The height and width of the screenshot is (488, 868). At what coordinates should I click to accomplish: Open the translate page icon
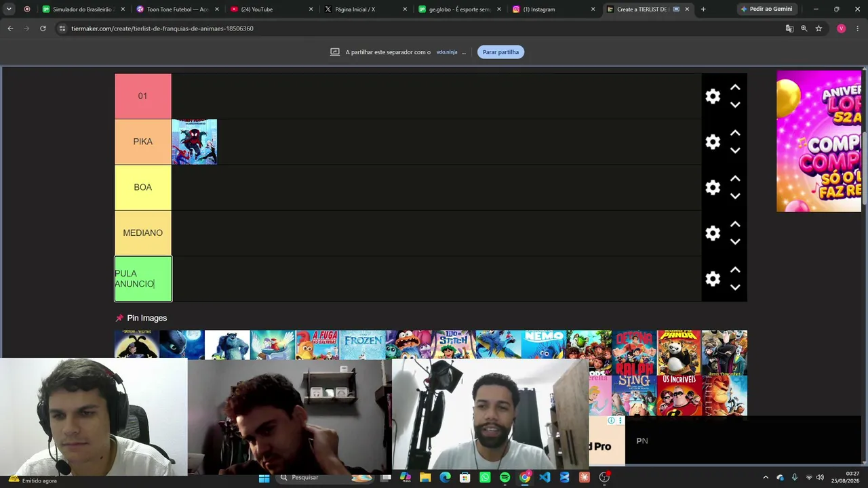pos(789,28)
